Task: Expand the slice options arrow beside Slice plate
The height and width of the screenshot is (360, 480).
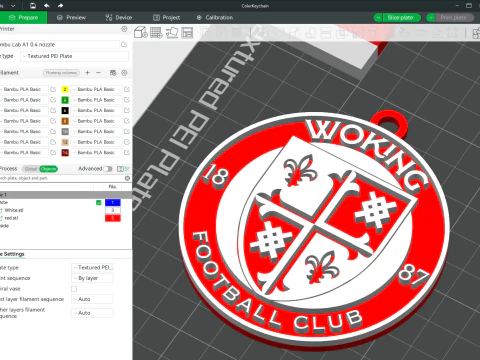Action: pos(378,18)
